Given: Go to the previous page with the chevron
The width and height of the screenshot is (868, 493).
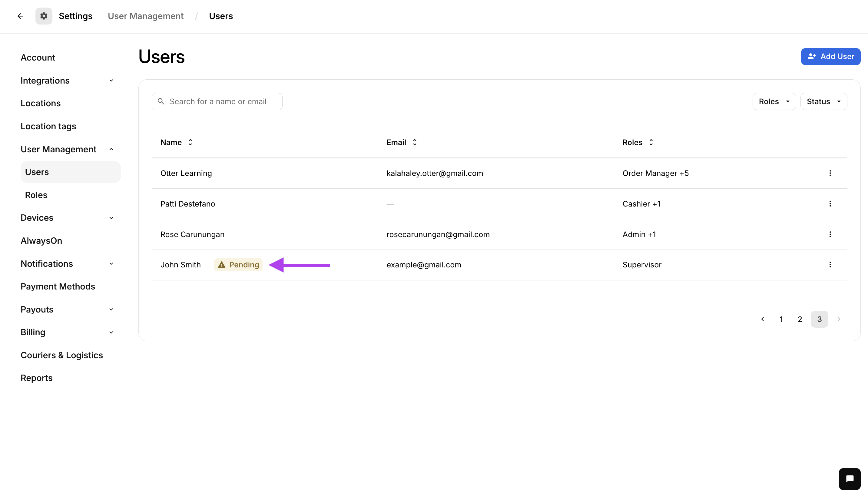Looking at the screenshot, I should 762,319.
